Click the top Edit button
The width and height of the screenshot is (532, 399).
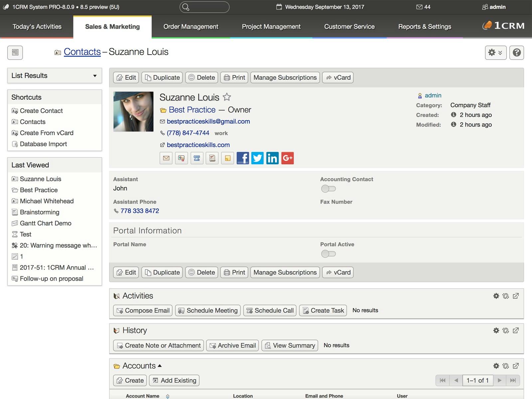tap(126, 77)
